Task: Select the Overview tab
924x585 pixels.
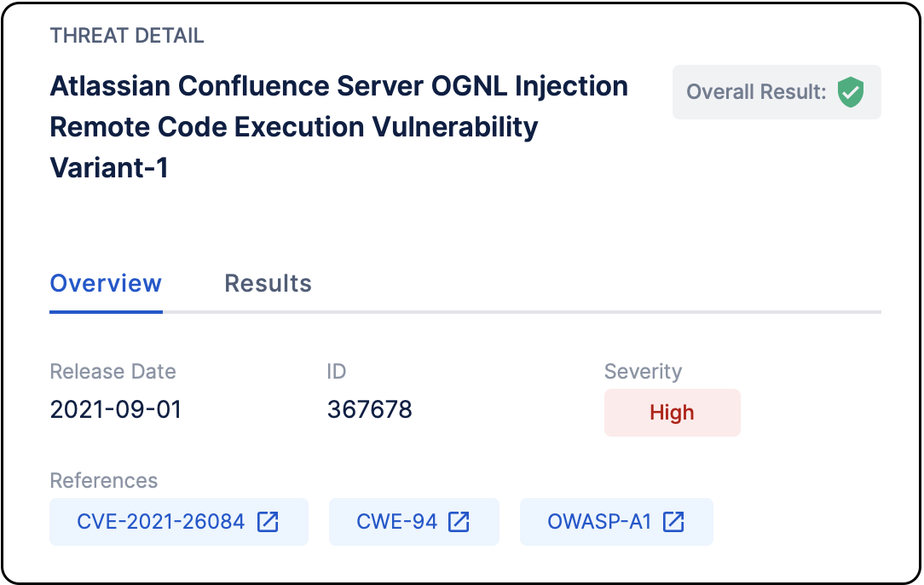Action: tap(106, 283)
